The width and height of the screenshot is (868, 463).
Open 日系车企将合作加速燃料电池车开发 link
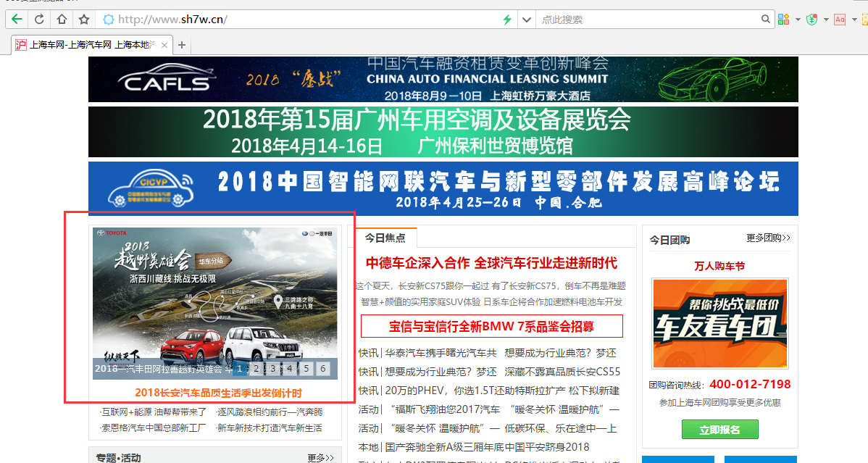pyautogui.click(x=553, y=302)
